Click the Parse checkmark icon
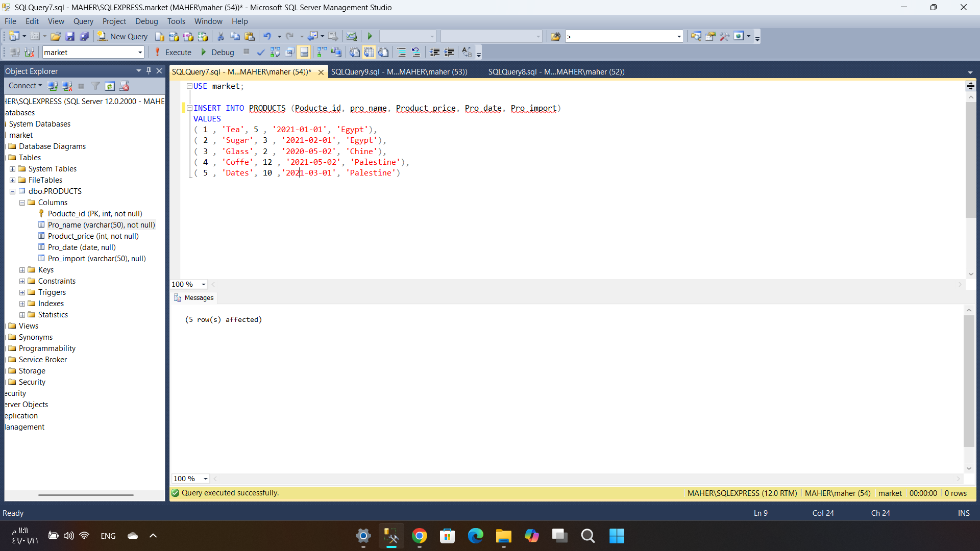Image resolution: width=980 pixels, height=551 pixels. [261, 52]
